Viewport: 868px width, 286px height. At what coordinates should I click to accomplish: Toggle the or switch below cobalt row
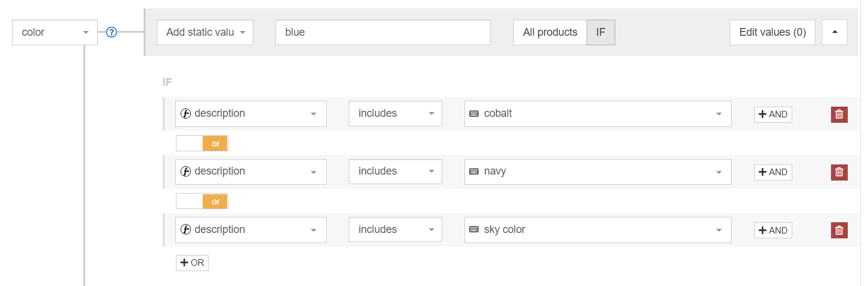pyautogui.click(x=201, y=144)
